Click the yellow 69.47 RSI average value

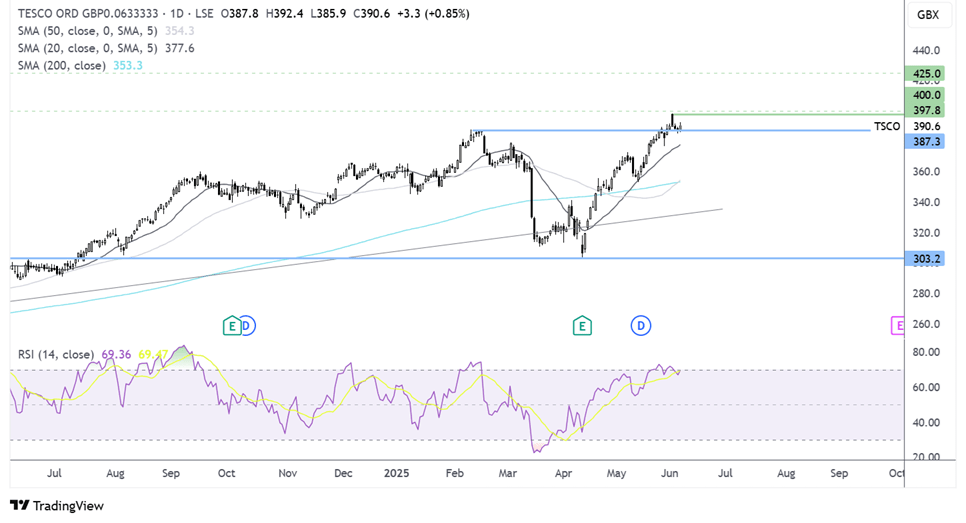tap(153, 354)
